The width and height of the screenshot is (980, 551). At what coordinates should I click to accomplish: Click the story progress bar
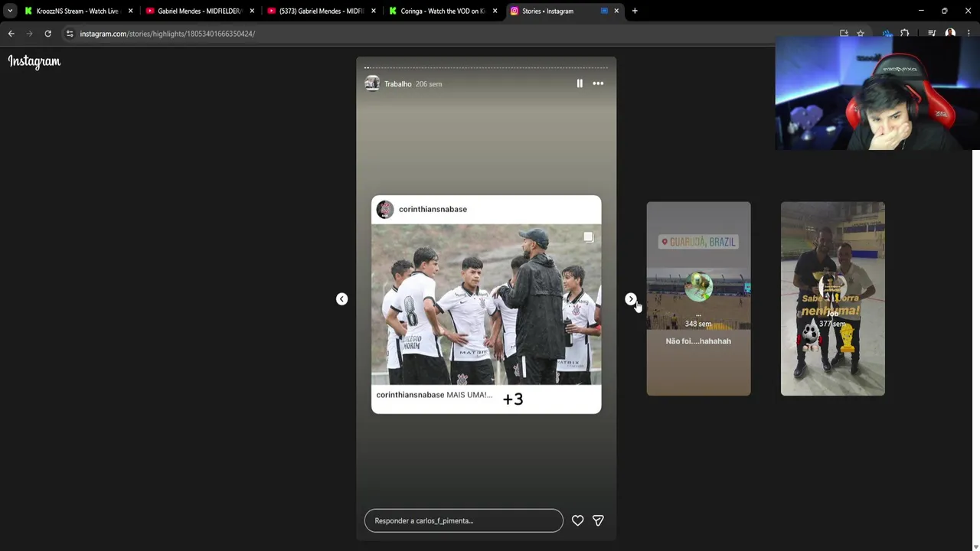(x=486, y=67)
